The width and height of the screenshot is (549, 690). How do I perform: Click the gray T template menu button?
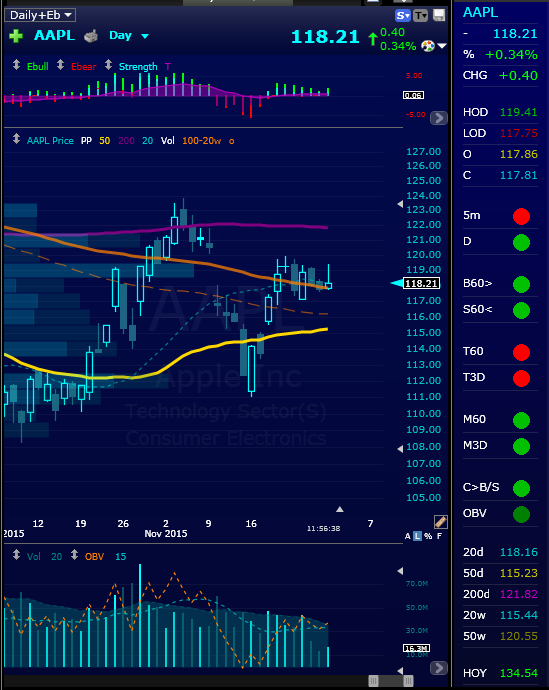point(421,16)
